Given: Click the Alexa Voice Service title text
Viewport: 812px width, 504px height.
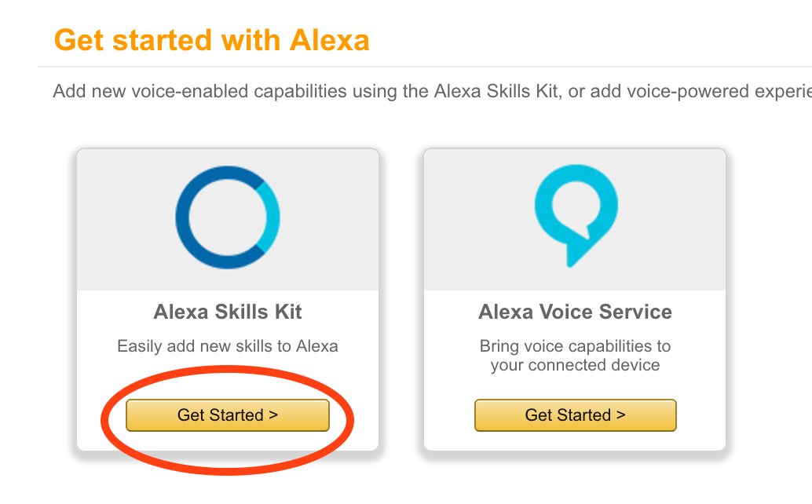Looking at the screenshot, I should click(x=574, y=312).
